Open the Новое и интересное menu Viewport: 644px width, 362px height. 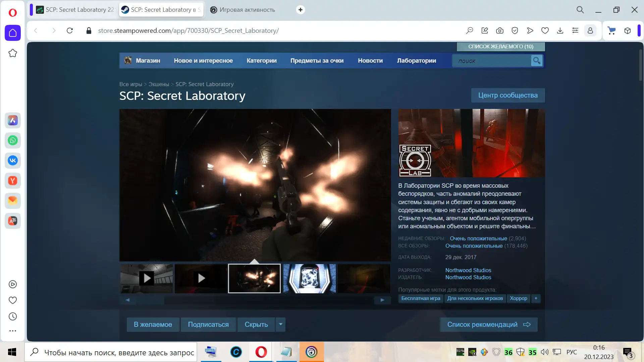[203, 61]
